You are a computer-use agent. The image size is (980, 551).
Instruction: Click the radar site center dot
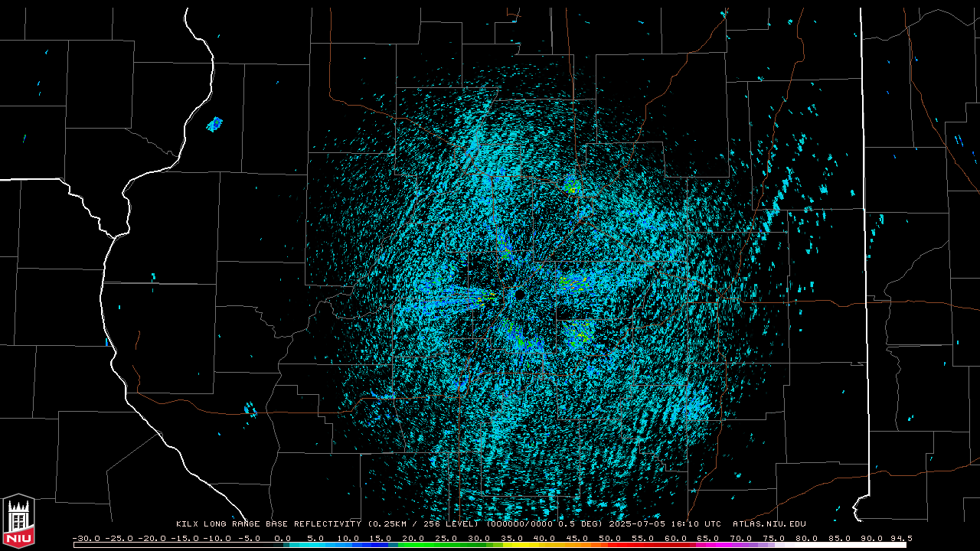click(520, 294)
